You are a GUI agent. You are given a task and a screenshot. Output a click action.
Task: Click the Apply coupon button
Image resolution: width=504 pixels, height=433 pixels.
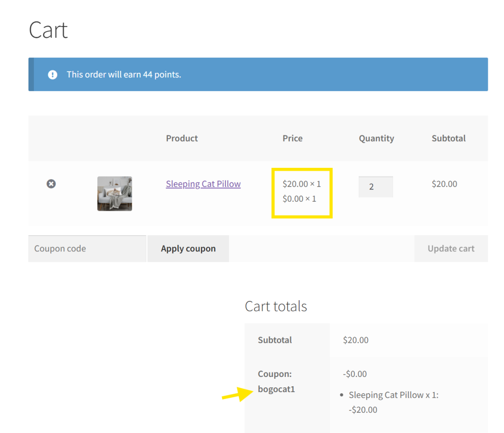188,248
